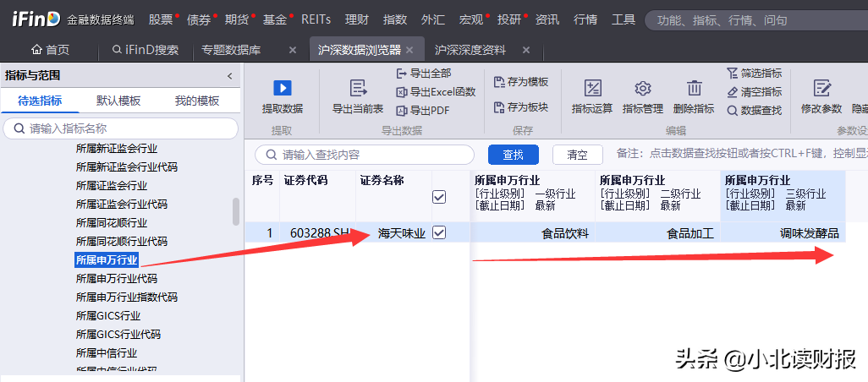Click the top global search box
Viewport: 868px width, 382px height.
756,20
